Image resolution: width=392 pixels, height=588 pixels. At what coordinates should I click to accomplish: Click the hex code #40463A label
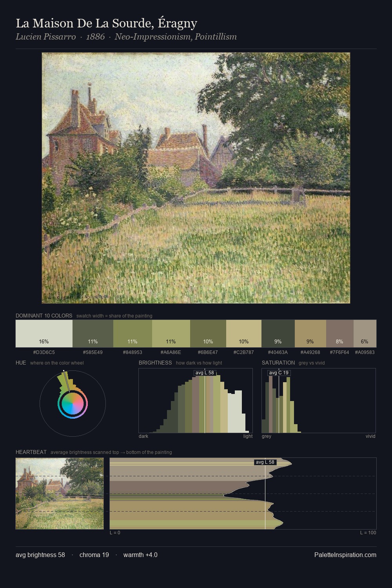(x=278, y=352)
